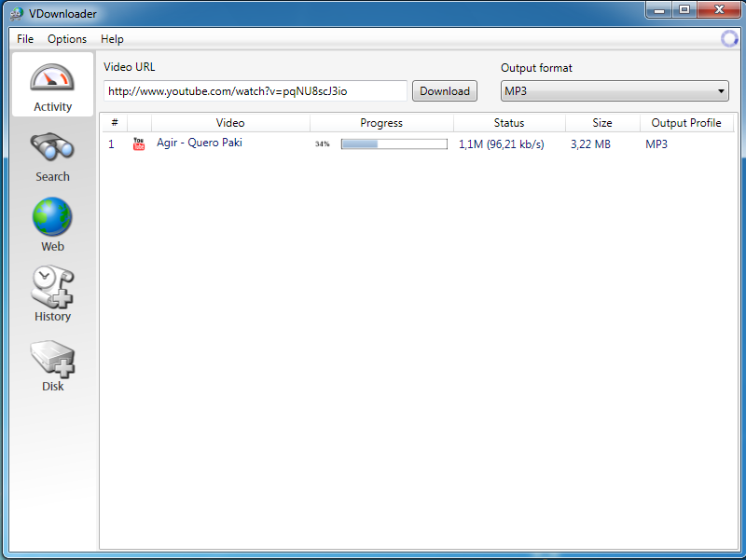This screenshot has width=746, height=560.
Task: Open the Options menu
Action: click(67, 39)
